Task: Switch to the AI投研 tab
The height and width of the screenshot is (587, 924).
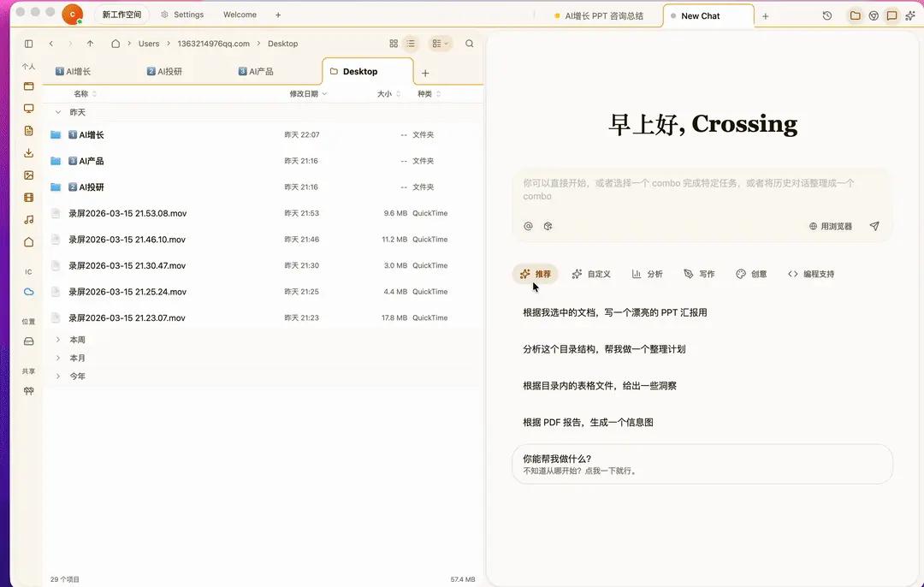Action: pyautogui.click(x=166, y=71)
